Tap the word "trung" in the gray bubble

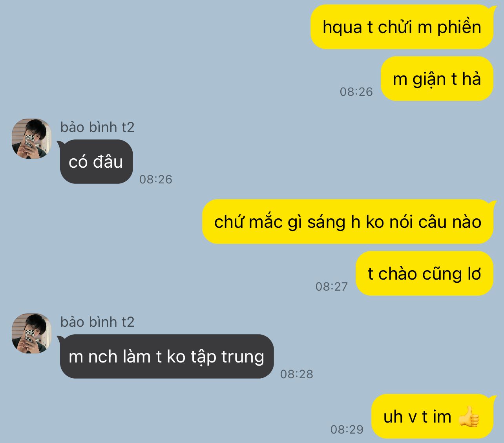[243, 357]
